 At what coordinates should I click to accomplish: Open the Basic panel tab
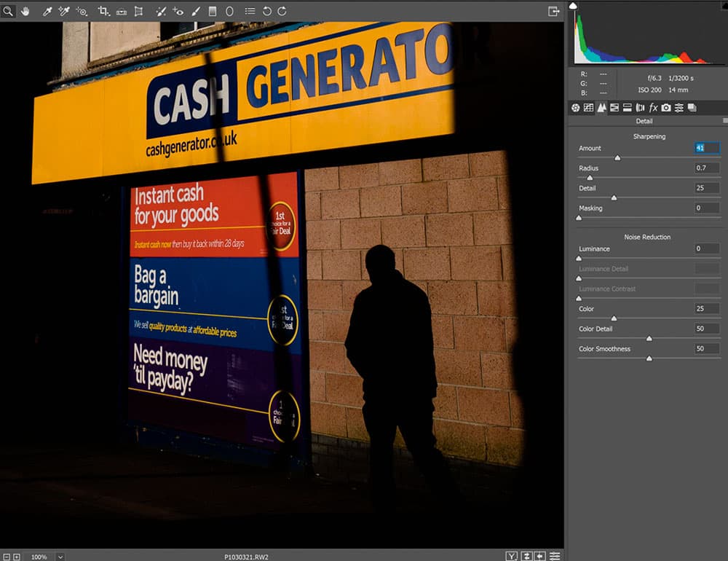tap(575, 108)
